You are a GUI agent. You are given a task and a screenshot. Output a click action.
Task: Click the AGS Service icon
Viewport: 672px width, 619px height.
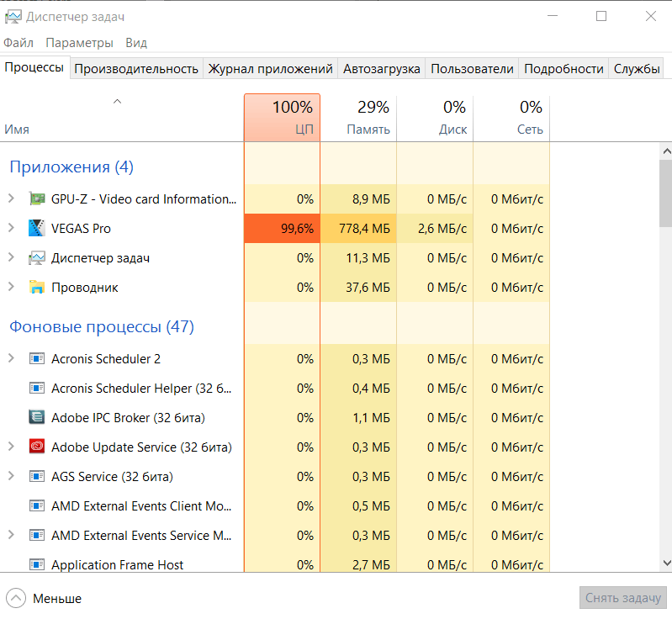pos(37,476)
